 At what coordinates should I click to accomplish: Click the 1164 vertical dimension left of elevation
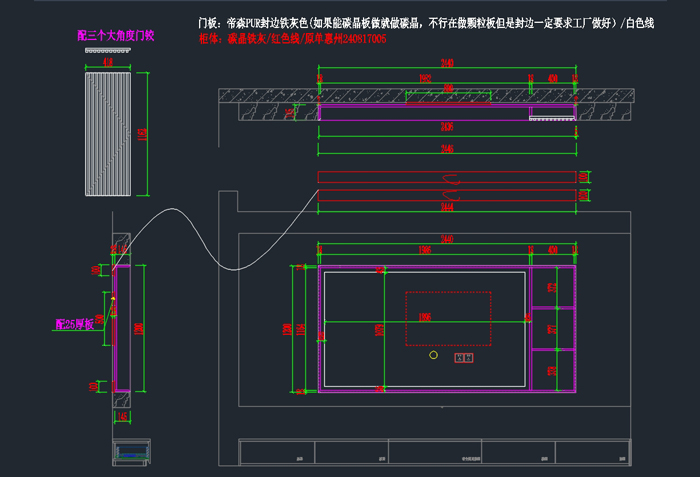300,330
